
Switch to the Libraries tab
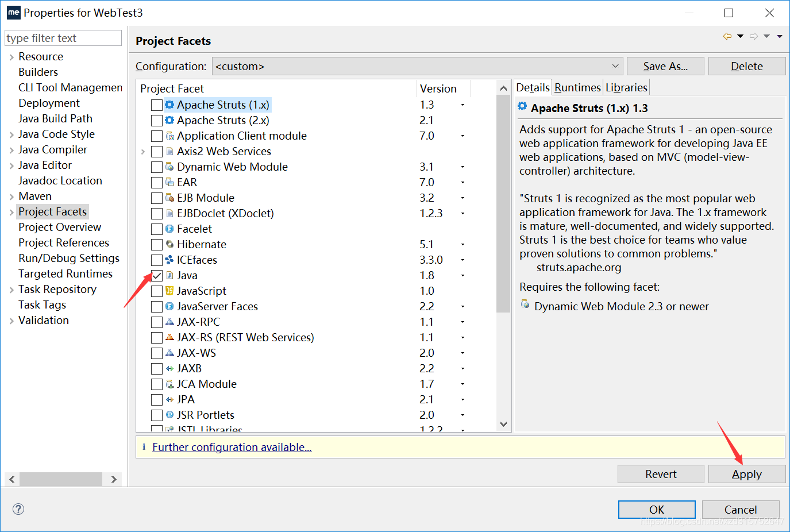[x=626, y=87]
